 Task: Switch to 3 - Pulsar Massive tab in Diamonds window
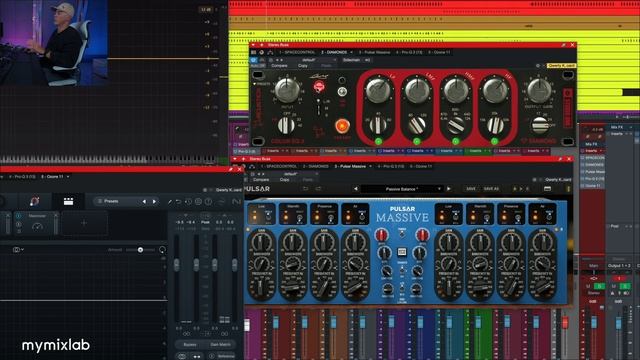(374, 52)
